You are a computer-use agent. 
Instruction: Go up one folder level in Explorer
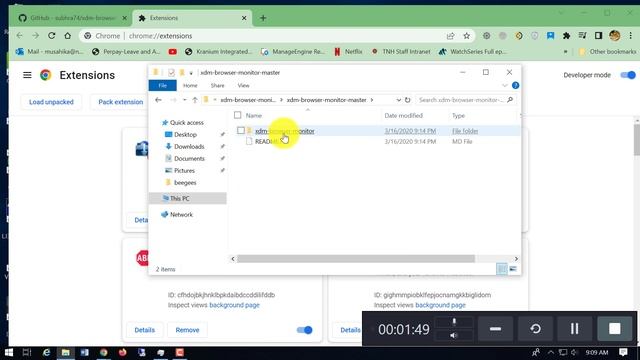(x=195, y=100)
